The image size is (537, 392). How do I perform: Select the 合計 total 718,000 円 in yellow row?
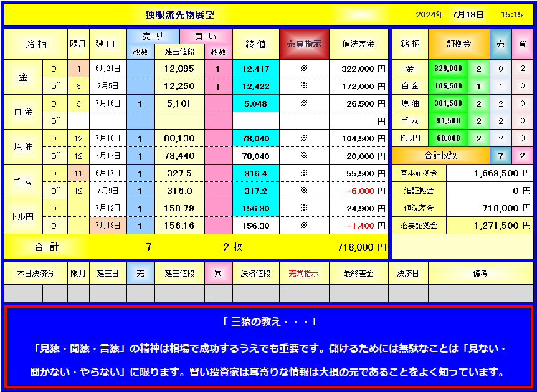[361, 247]
